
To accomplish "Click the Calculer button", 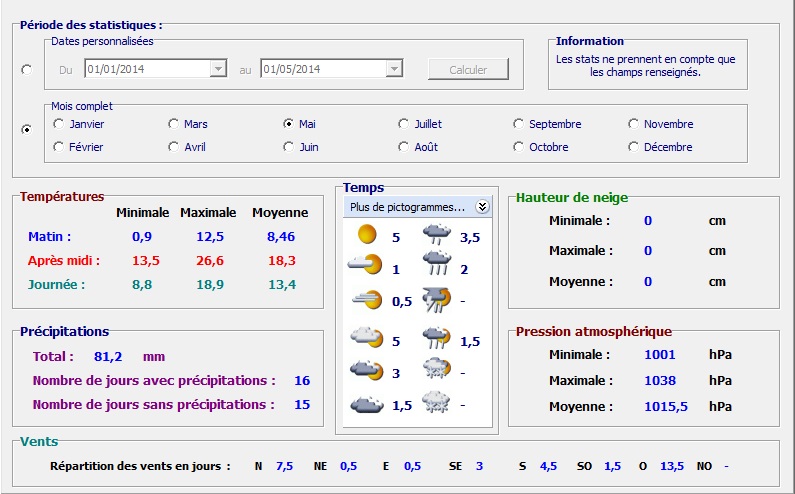I will [x=468, y=69].
